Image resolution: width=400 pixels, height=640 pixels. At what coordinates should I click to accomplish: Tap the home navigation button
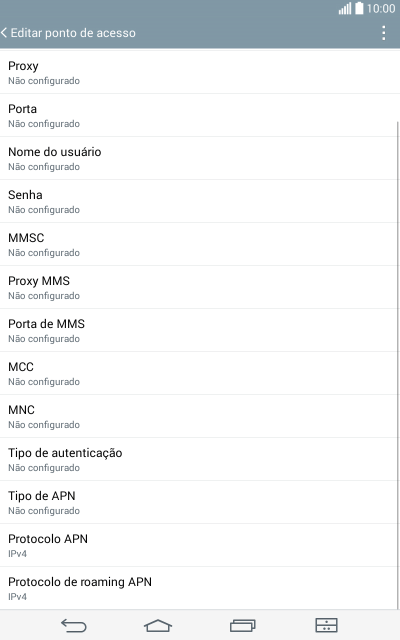(158, 625)
